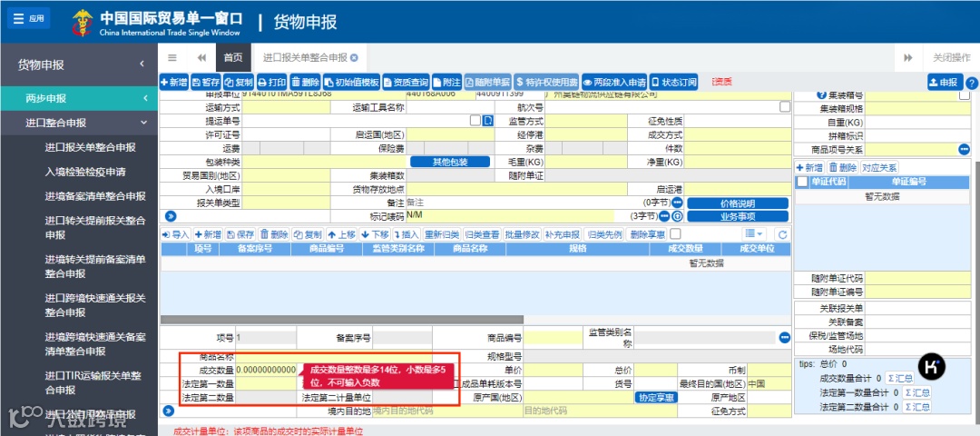980x436 pixels.
Task: Open the 关闭操作 menu
Action: point(951,57)
